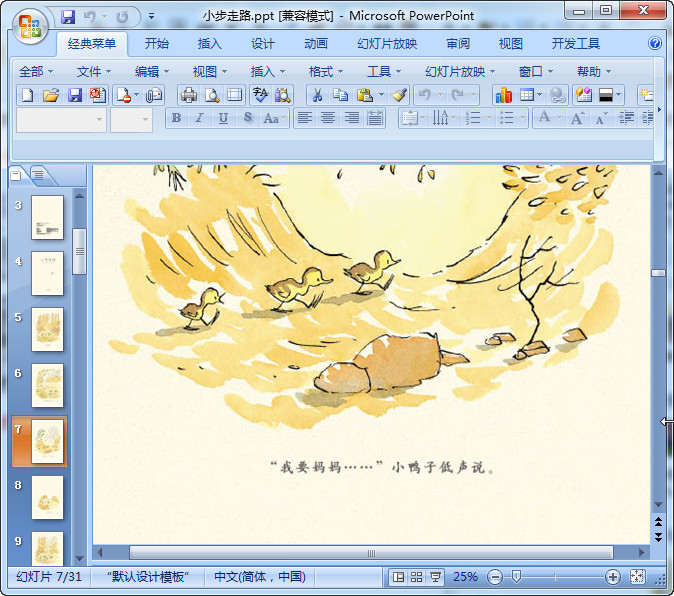Expand the 工具 menu dropdown
The width and height of the screenshot is (674, 596).
[x=384, y=71]
